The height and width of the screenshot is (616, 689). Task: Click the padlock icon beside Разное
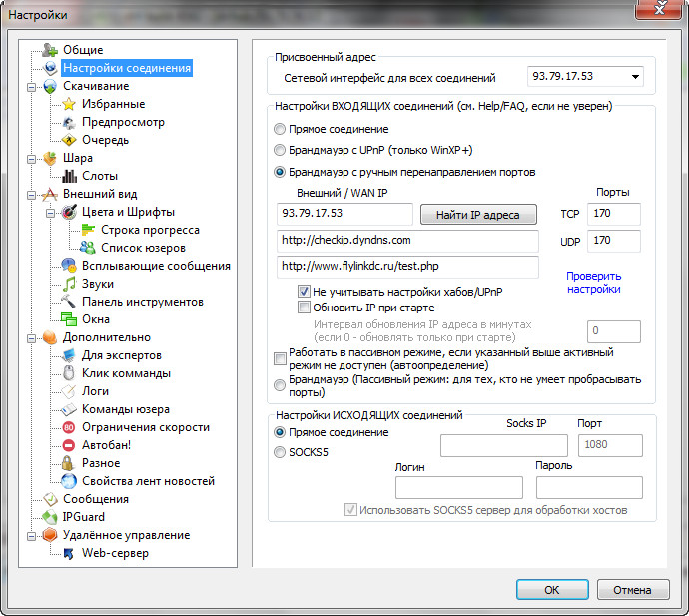pyautogui.click(x=69, y=463)
